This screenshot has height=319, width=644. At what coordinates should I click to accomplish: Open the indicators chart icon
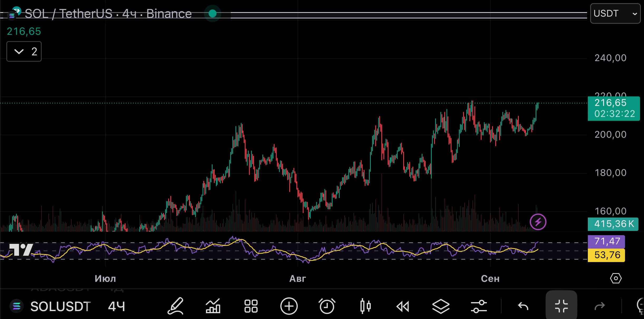coord(213,306)
